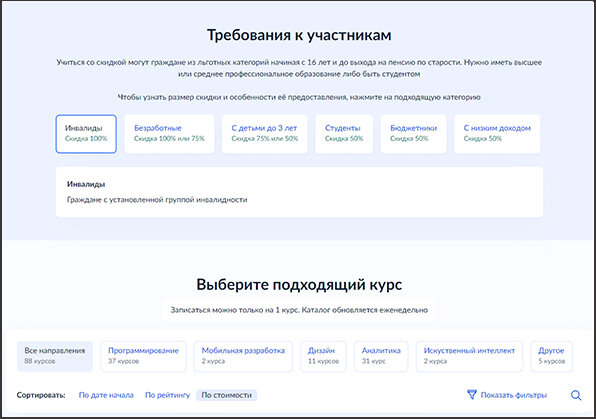Click the Граждане с установленной группой инвалидности text
596x419 pixels.
157,200
